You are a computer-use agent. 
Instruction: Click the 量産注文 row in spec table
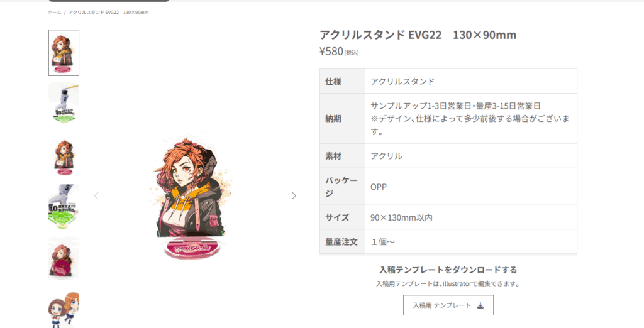click(x=448, y=242)
